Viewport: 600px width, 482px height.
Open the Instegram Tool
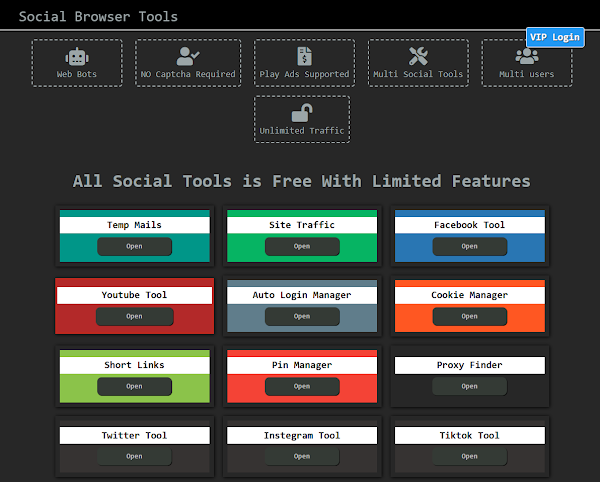click(x=302, y=456)
